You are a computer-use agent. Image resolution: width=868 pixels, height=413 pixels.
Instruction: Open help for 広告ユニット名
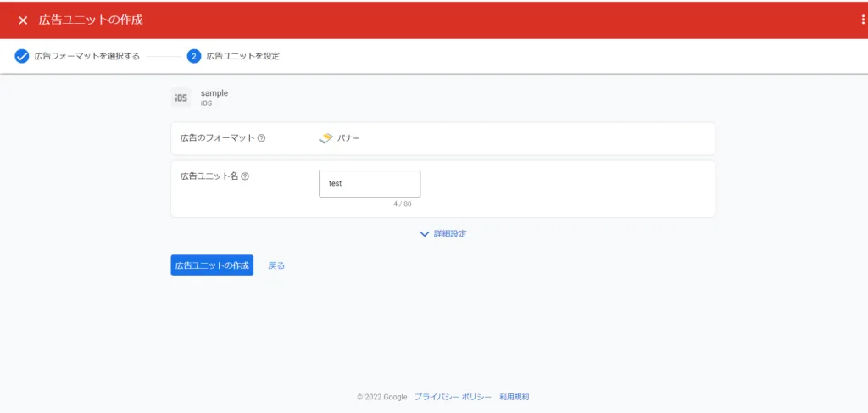tap(245, 176)
